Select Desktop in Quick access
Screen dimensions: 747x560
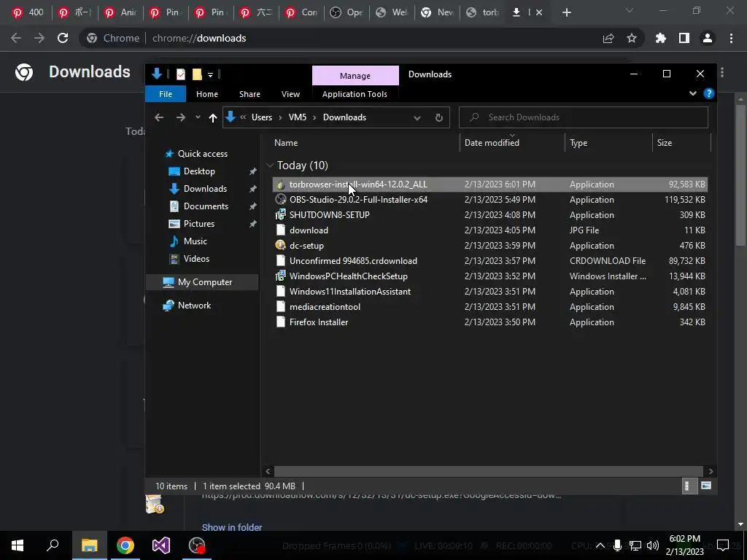click(199, 171)
